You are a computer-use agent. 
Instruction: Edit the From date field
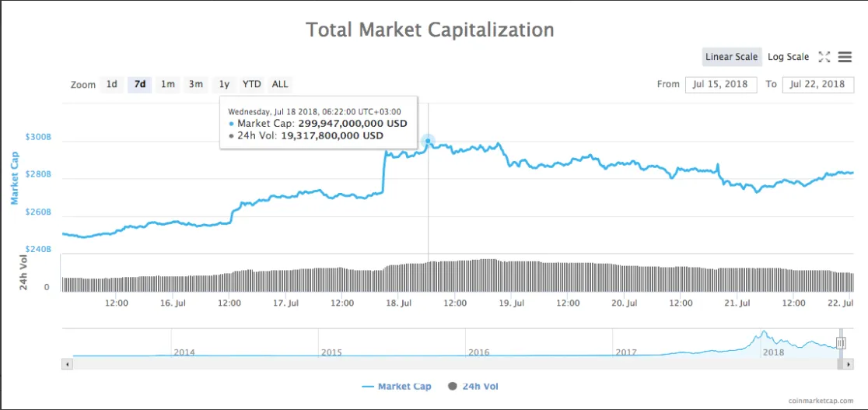click(721, 85)
